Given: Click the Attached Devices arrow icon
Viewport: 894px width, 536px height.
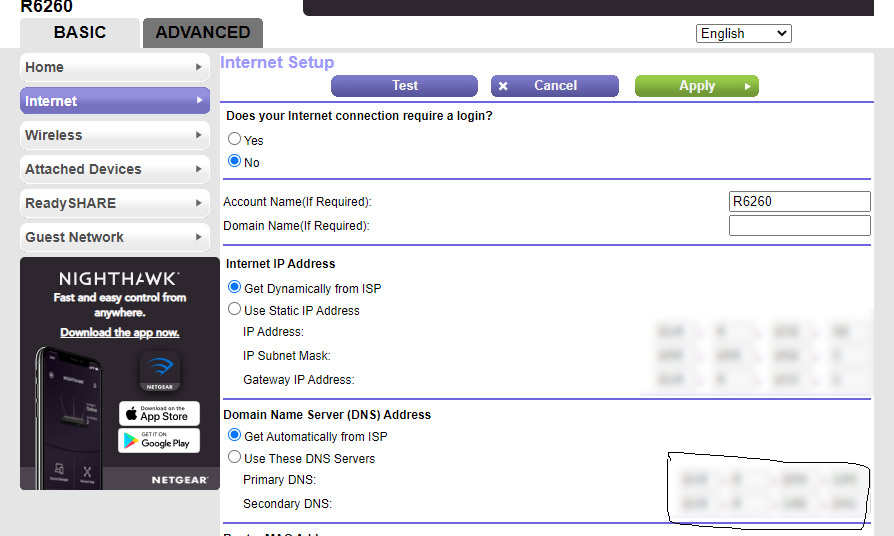Looking at the screenshot, I should (x=198, y=169).
